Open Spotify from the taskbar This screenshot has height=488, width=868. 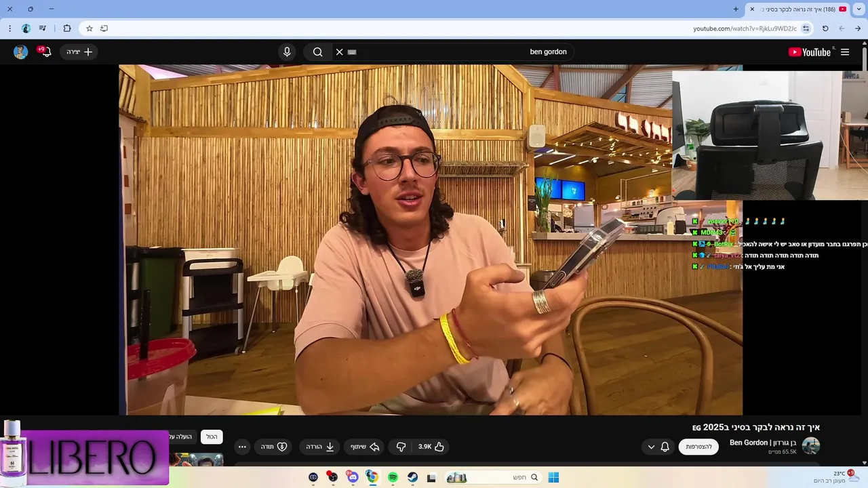tap(393, 477)
